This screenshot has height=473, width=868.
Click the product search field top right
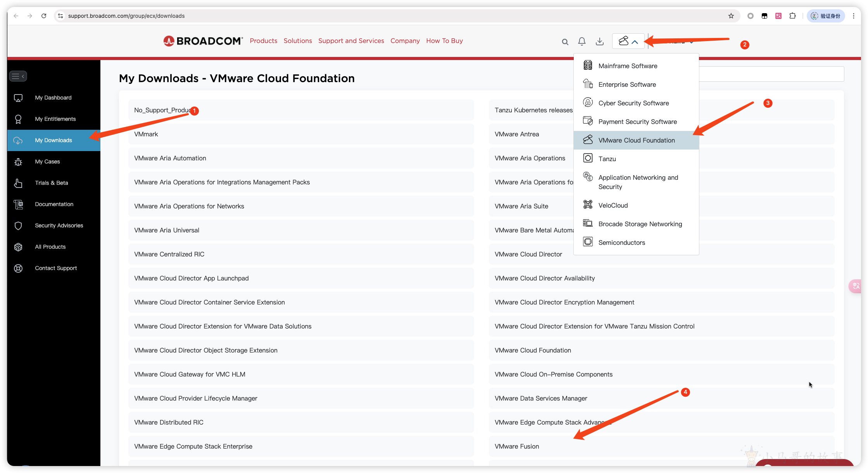771,74
